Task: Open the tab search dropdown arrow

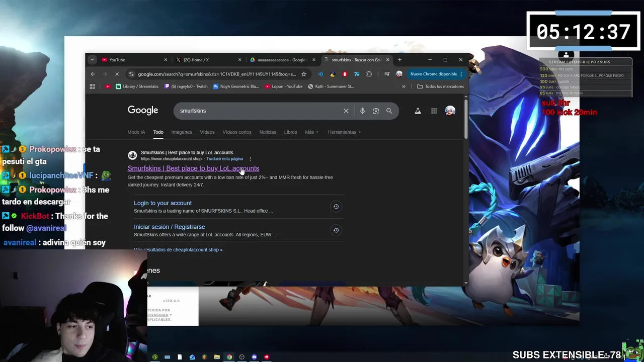Action: click(x=92, y=60)
